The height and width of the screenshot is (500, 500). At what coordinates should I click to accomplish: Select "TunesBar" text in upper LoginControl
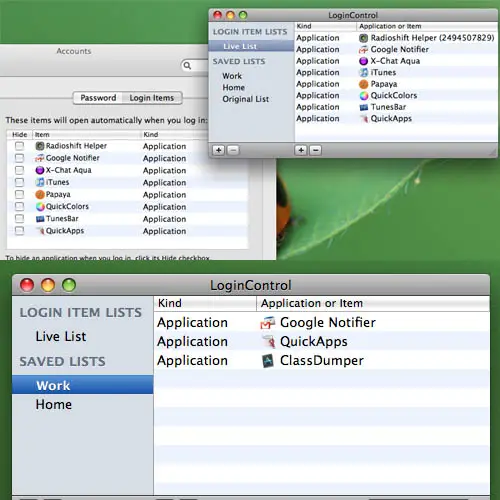tap(388, 107)
